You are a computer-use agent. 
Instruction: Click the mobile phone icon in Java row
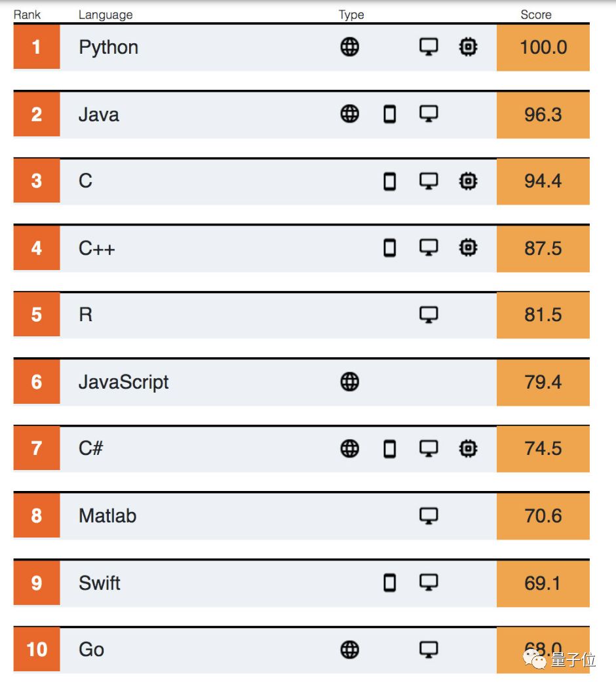[389, 114]
